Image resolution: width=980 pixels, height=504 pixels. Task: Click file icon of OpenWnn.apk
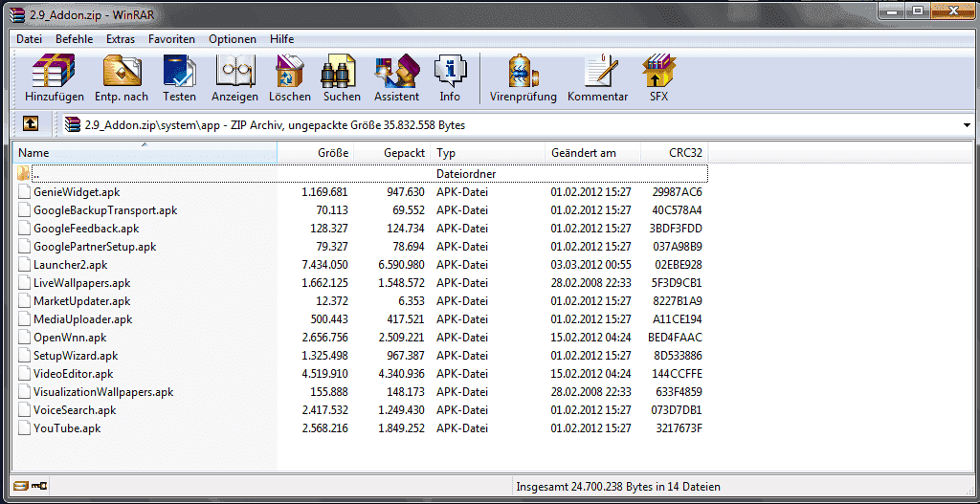(24, 338)
